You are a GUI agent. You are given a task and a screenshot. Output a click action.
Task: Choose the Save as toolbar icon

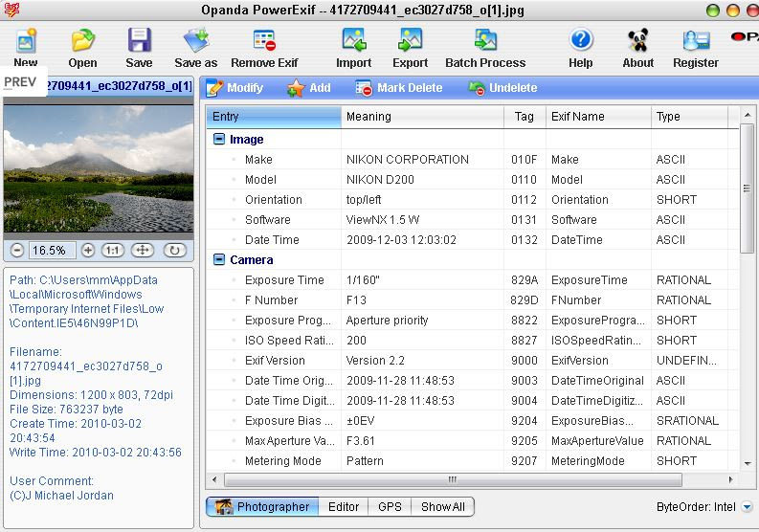[x=195, y=40]
